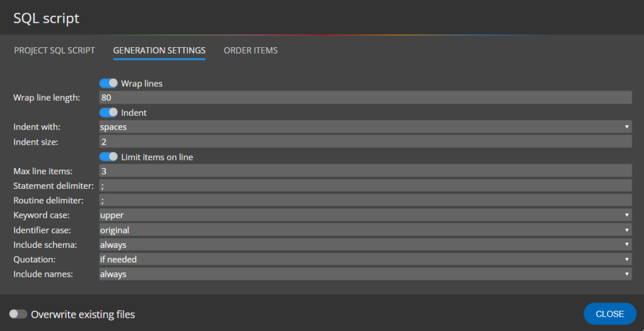644x331 pixels.
Task: Turn off Limit items on line
Action: point(109,157)
